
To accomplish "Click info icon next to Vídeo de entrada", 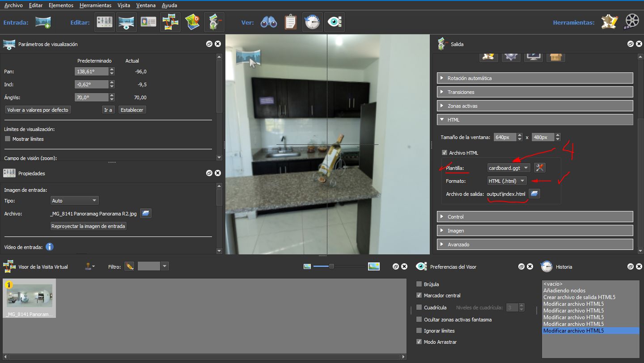I will coord(50,247).
